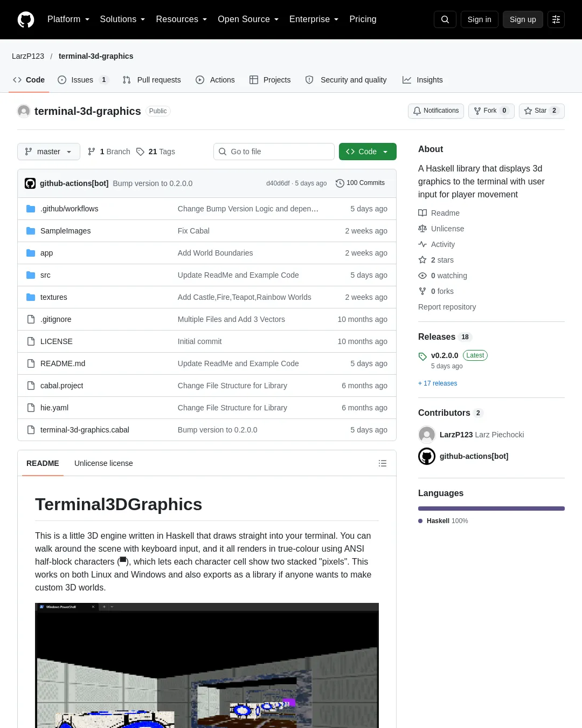
Task: Click the repository owner avatar beside title
Action: 24,111
